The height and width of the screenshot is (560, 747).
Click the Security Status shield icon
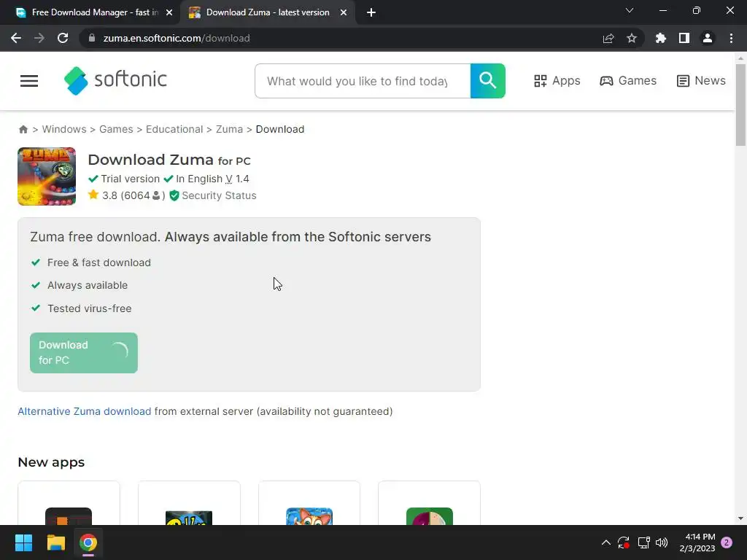pos(174,195)
